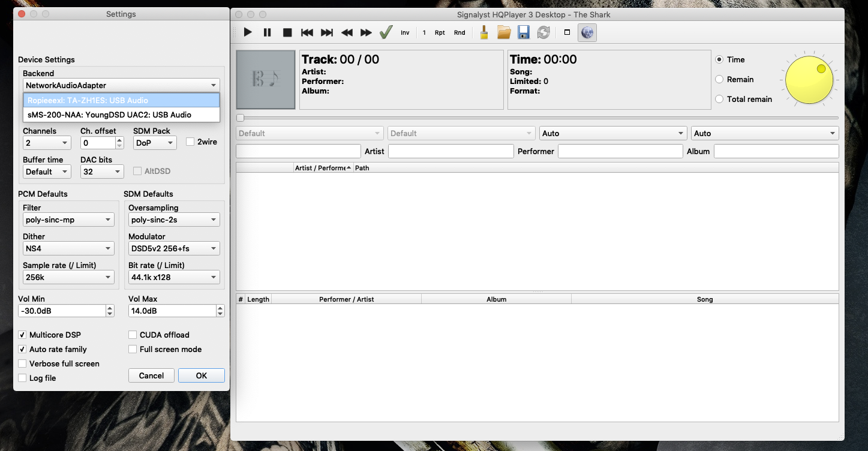Disable the Auto rate family checkbox
Image resolution: width=868 pixels, height=451 pixels.
22,349
